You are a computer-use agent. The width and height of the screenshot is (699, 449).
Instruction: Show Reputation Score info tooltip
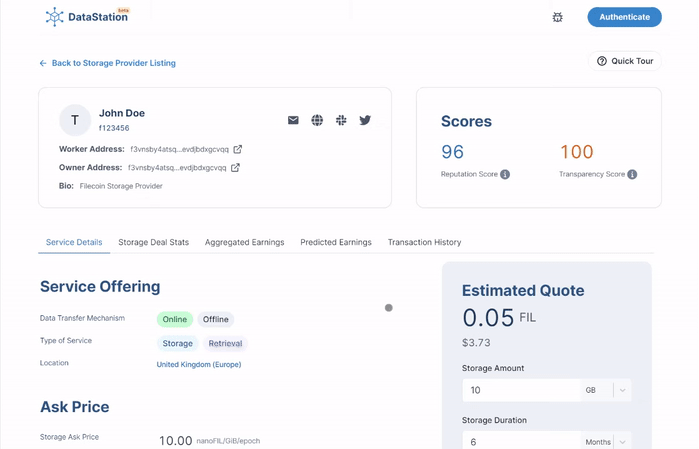pyautogui.click(x=505, y=174)
